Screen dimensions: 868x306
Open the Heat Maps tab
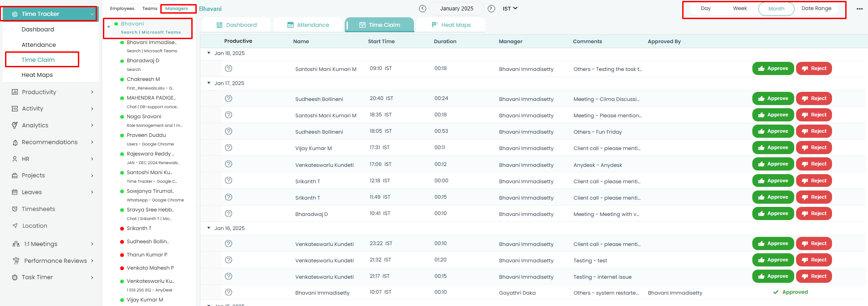451,25
